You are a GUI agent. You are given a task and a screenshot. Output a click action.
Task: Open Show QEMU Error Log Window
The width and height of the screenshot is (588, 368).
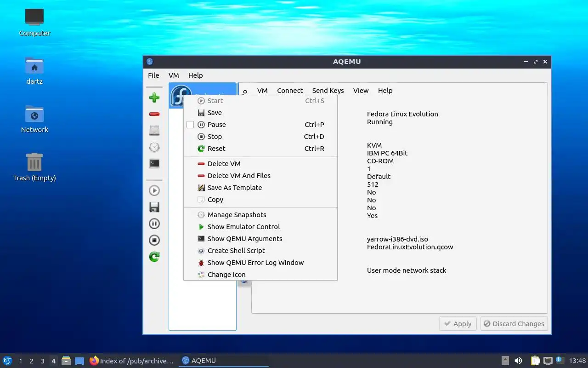tap(260, 263)
